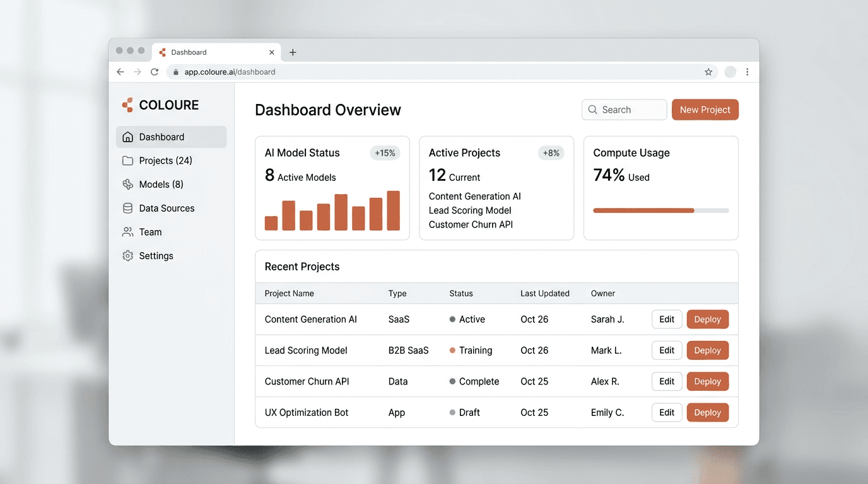Go back with the browser back arrow
Screen dimensions: 868x484
120,72
